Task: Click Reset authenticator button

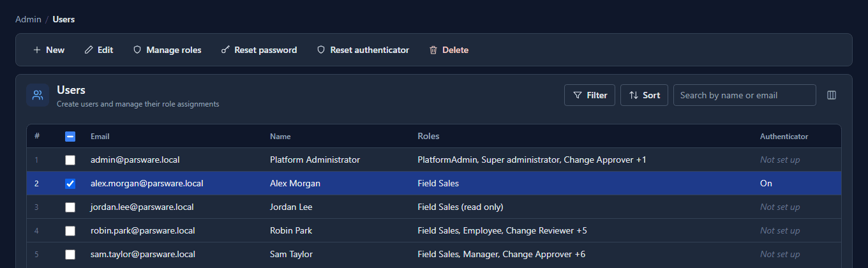Action: [x=363, y=50]
